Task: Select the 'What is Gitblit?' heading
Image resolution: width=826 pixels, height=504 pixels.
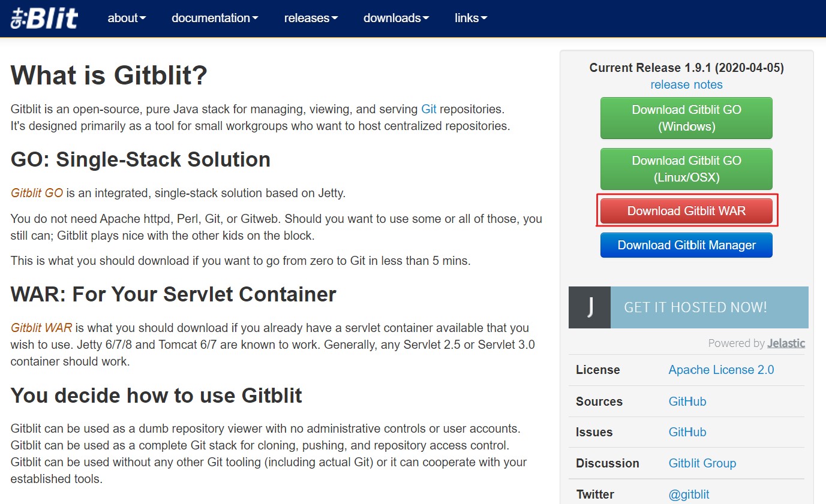Action: point(109,76)
